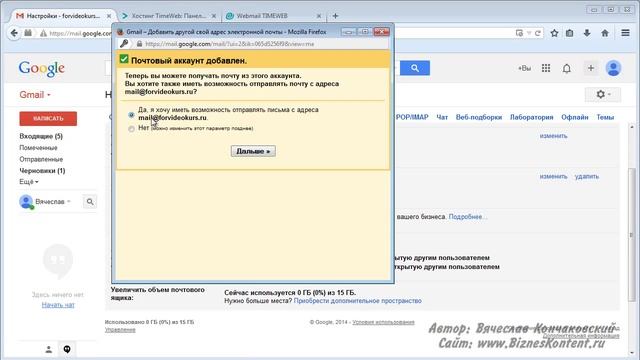This screenshot has width=640, height=360.
Task: Click the Дальше button in popup
Action: click(x=253, y=151)
